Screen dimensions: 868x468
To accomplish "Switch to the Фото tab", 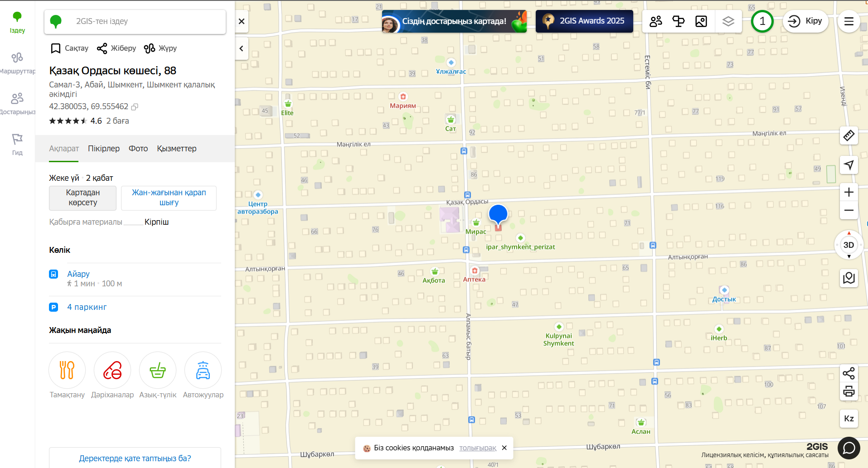I will tap(138, 149).
